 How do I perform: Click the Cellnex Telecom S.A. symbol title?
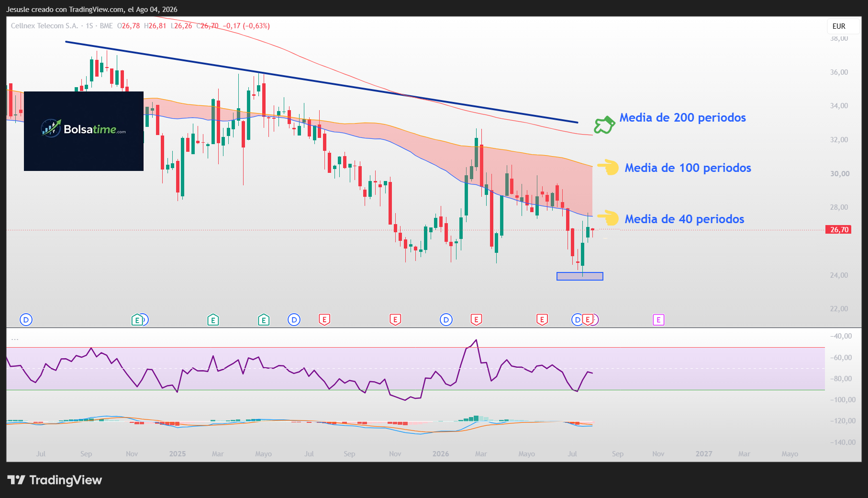coord(45,26)
